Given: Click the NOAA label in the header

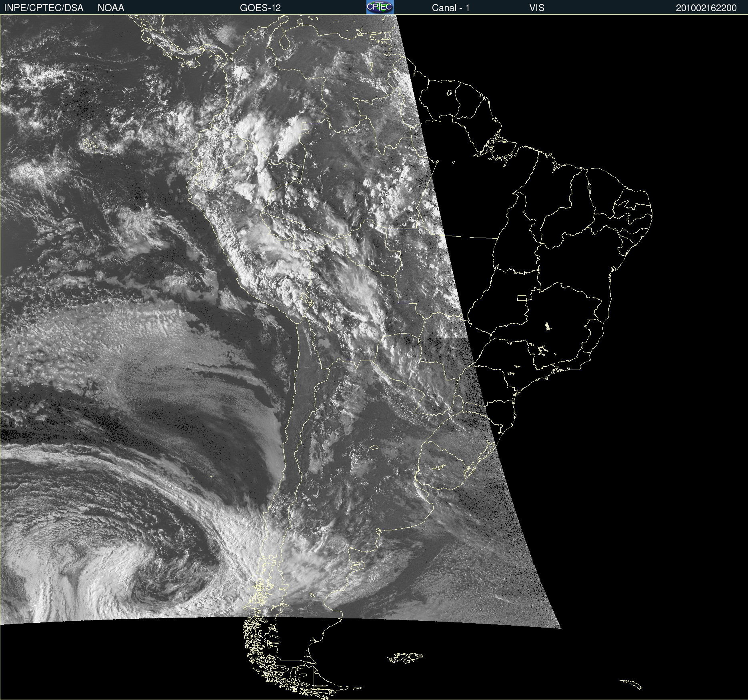Looking at the screenshot, I should coord(111,8).
